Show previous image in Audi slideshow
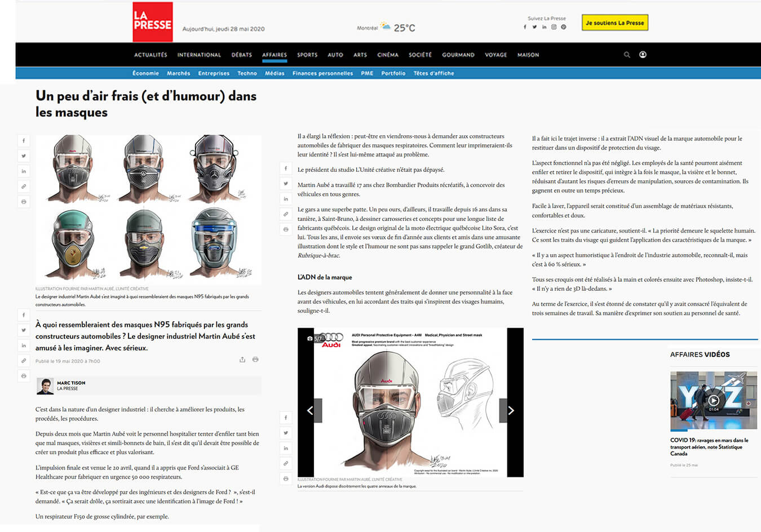 [x=310, y=410]
